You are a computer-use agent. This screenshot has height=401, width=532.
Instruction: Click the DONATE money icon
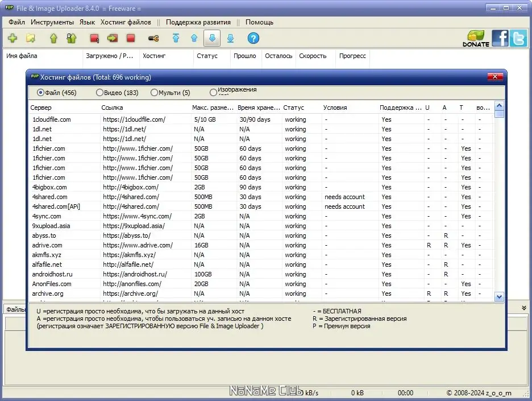[x=476, y=38]
